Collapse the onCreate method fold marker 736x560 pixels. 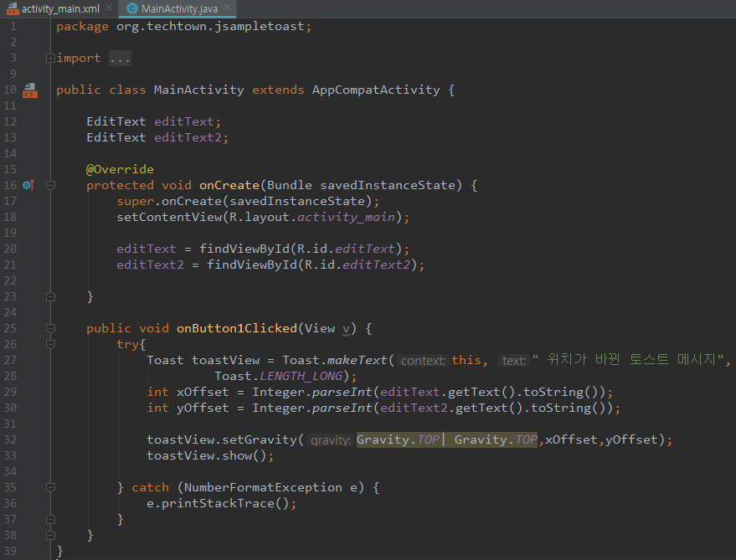point(51,185)
